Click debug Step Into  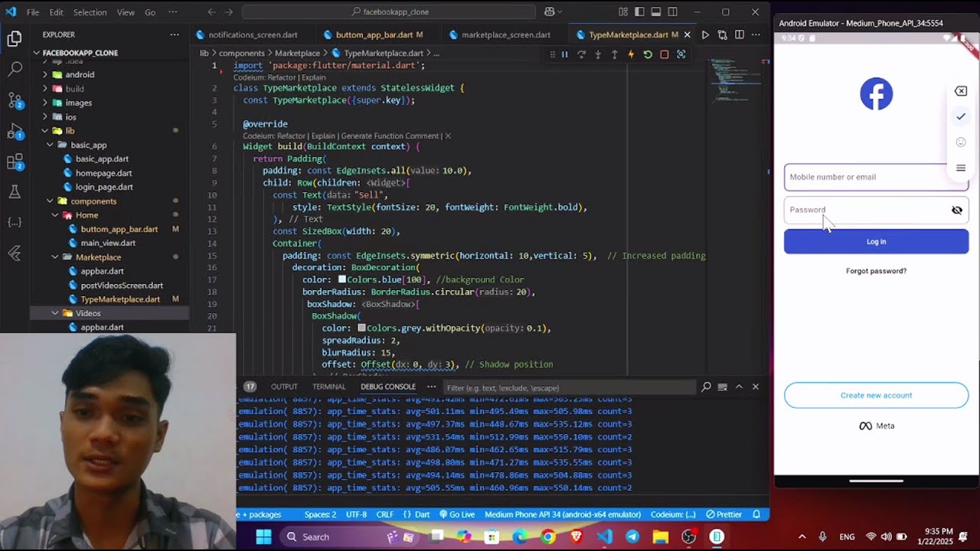[598, 54]
